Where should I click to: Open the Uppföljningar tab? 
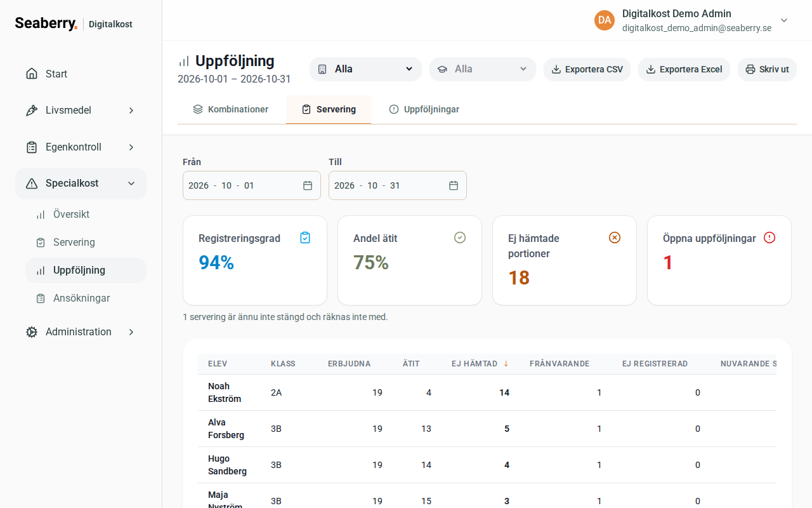[x=424, y=109]
